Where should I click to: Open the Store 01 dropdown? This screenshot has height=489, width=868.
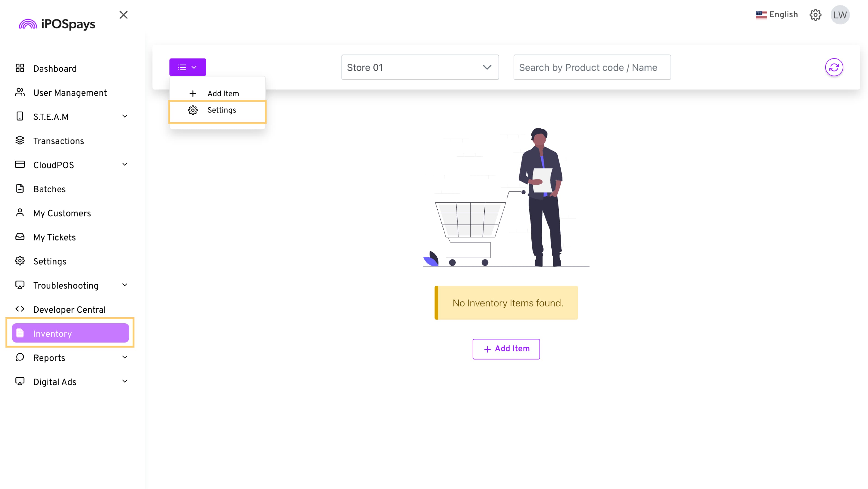[x=420, y=67]
